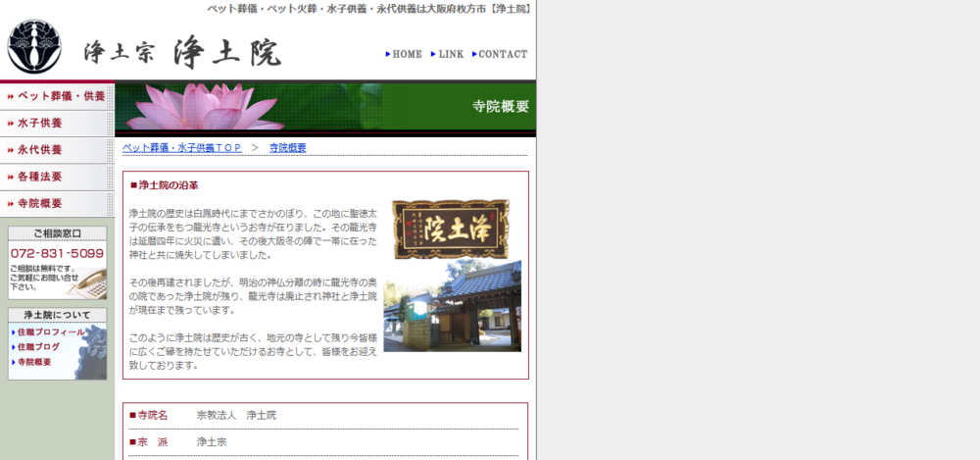The height and width of the screenshot is (460, 980).
Task: Follow breadcrumb ペット葬儀・水子供養ＴＯＰ
Action: [182, 148]
